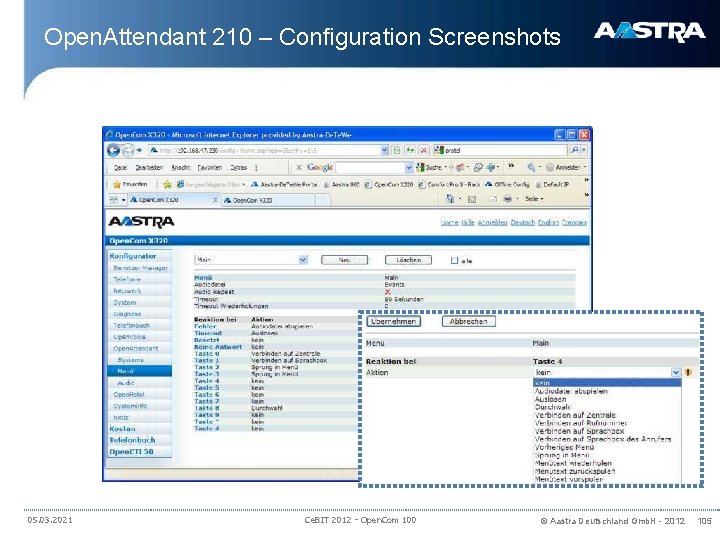Expand the search provider dropdown arrow
This screenshot has width=720, height=540.
click(584, 150)
